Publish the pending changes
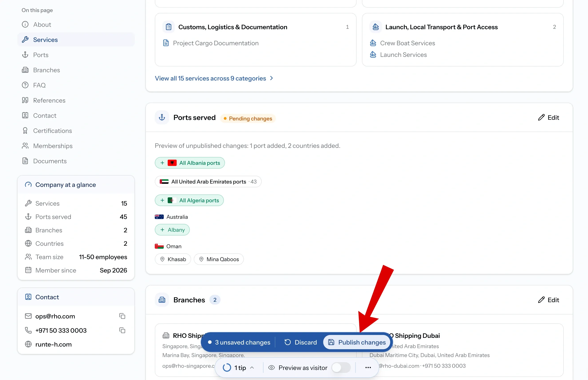588x380 pixels. 357,342
